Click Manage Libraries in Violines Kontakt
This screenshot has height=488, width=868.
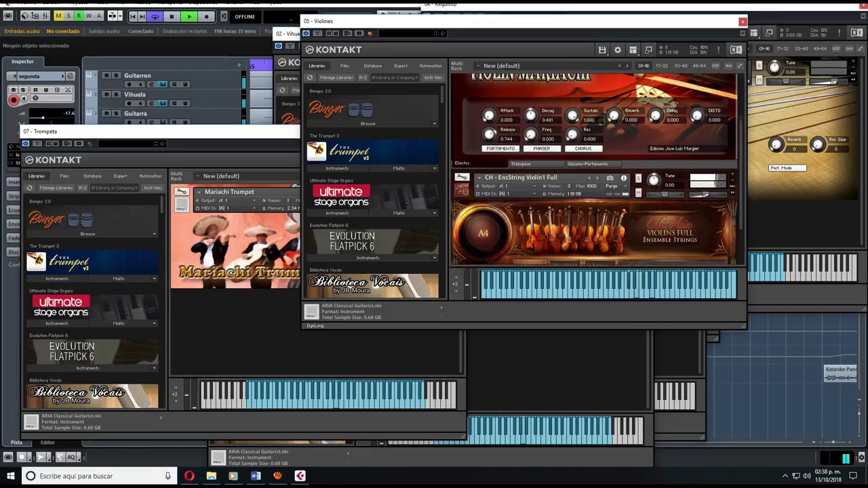[x=336, y=77]
